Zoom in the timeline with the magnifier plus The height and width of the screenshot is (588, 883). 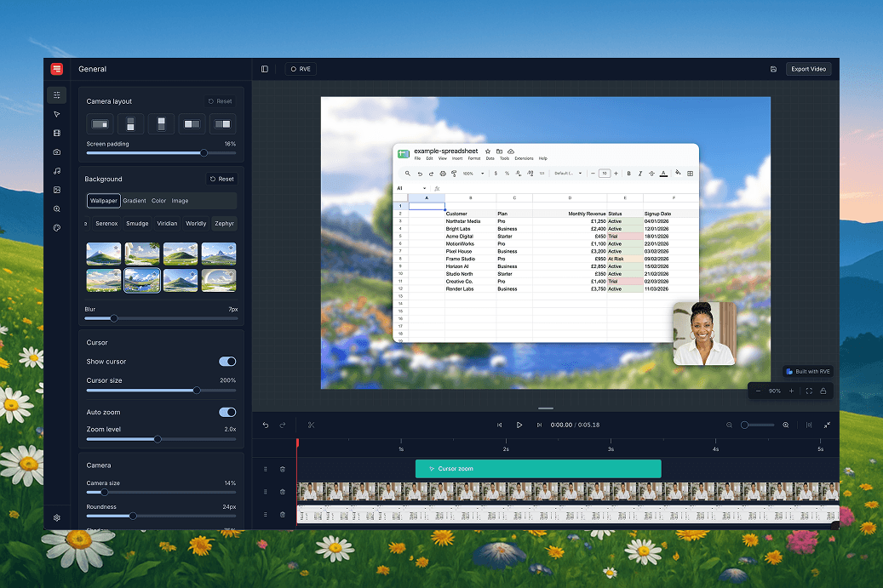786,425
